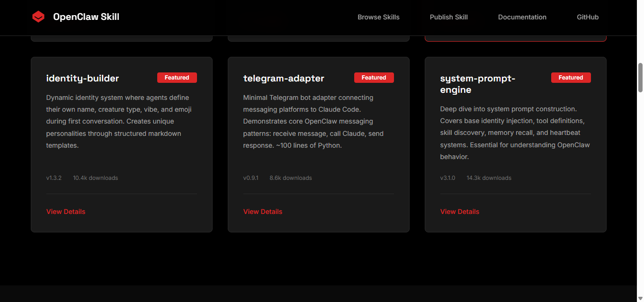Click the 14.3k downloads count on system-prompt-engine
The image size is (644, 302).
pyautogui.click(x=489, y=178)
